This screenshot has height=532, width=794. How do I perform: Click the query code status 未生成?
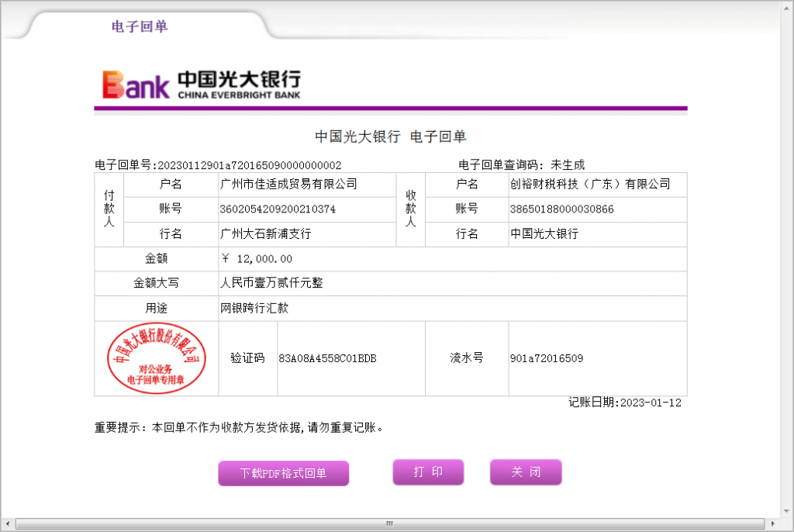[x=568, y=164]
